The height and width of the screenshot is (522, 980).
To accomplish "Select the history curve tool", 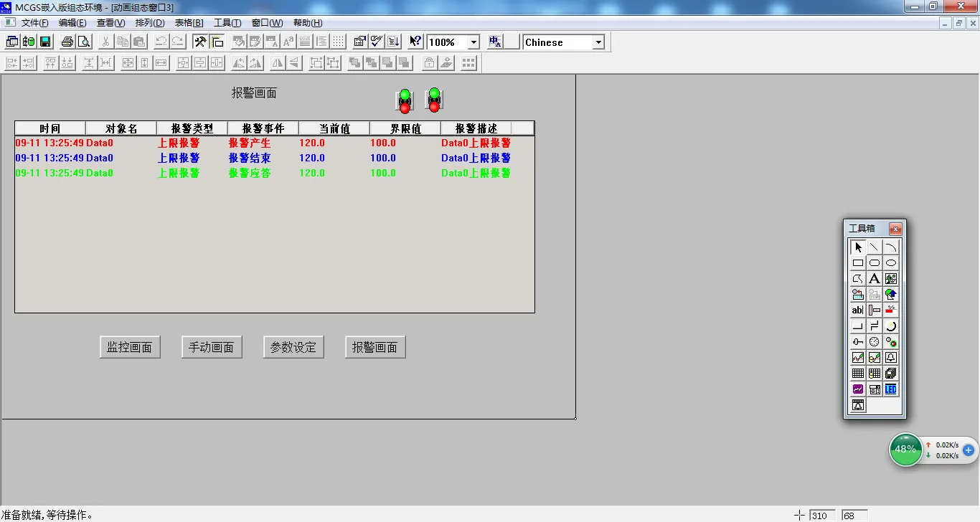I will pos(875,358).
